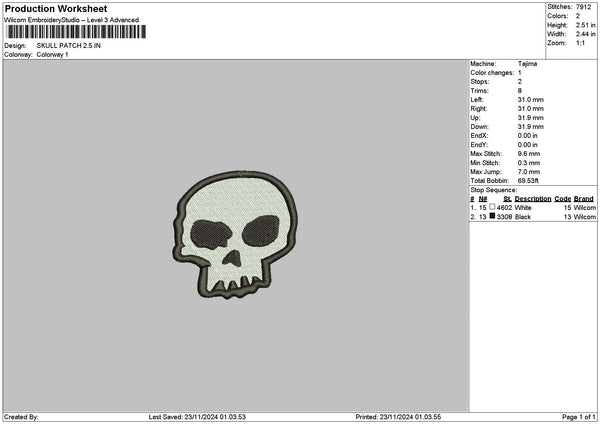Click the EndY value '0.00 in'
The image size is (600, 424).
(528, 145)
